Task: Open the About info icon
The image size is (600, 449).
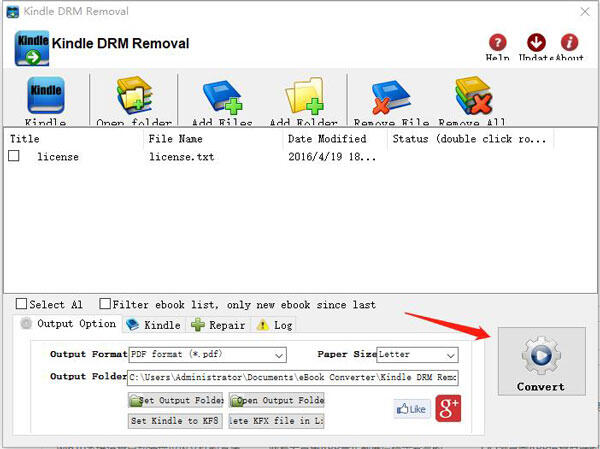Action: tap(569, 42)
